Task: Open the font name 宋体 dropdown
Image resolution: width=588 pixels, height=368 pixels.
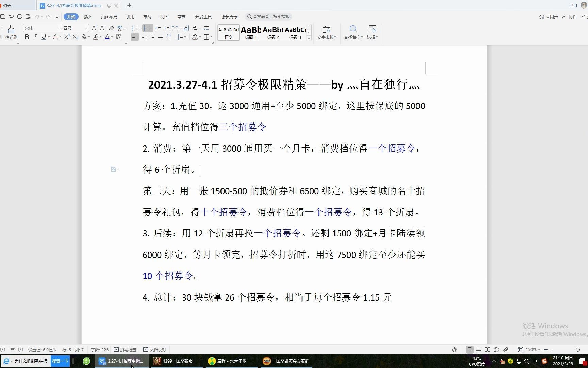Action: 60,28
